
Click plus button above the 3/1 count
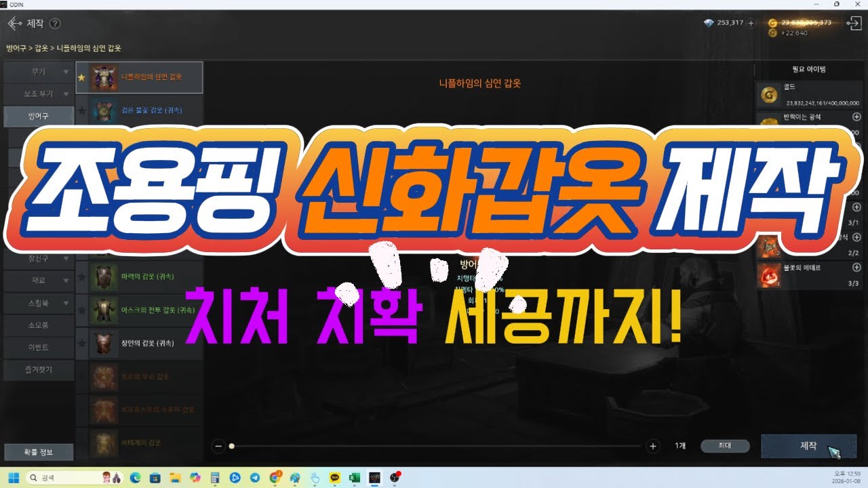coord(856,207)
